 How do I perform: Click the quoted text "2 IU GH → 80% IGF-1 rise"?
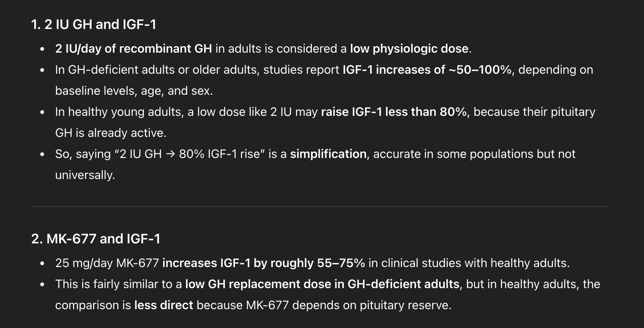pyautogui.click(x=190, y=154)
